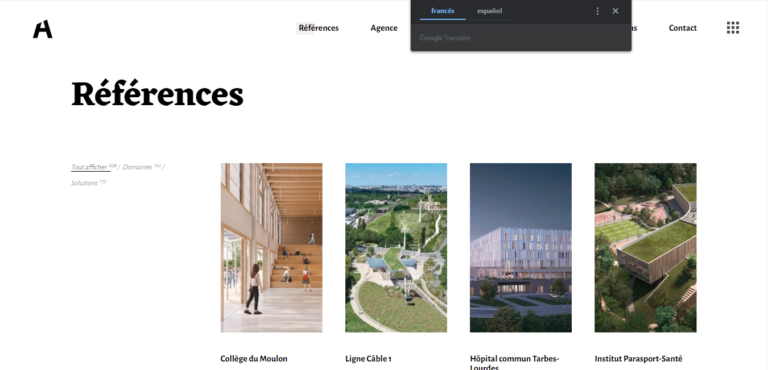Click the Institut Parasport-Santé title link
Screen dimensions: 768x370
[x=638, y=359]
